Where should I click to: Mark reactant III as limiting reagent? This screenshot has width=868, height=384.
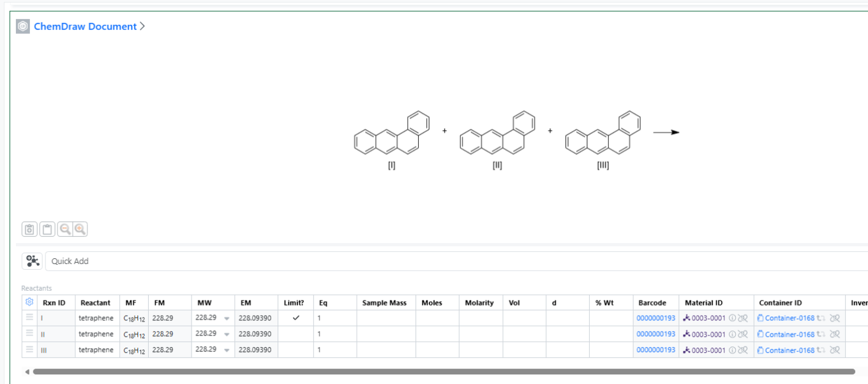pos(296,350)
